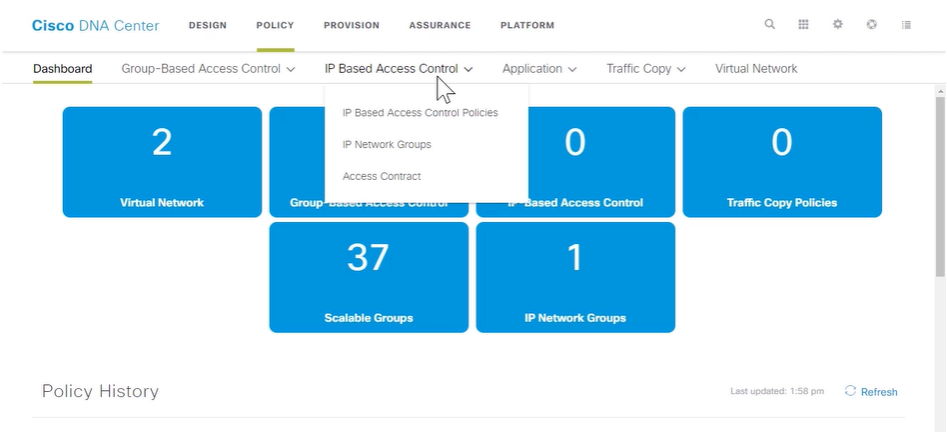This screenshot has width=947, height=432.
Task: Expand the Traffic Copy dropdown
Action: [x=646, y=69]
